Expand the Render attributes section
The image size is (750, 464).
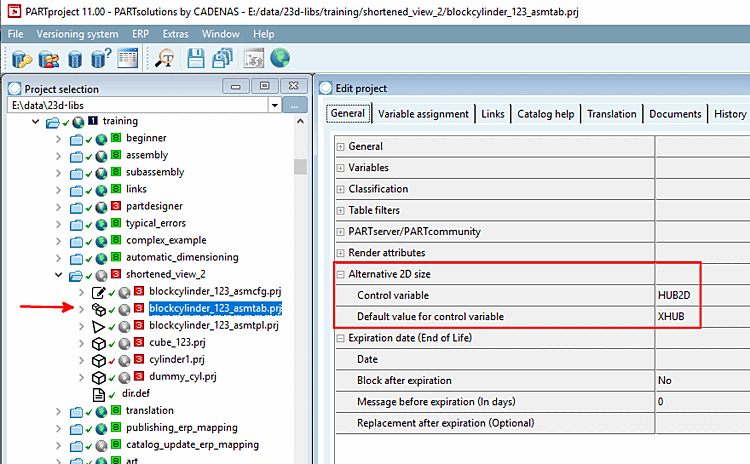(340, 253)
